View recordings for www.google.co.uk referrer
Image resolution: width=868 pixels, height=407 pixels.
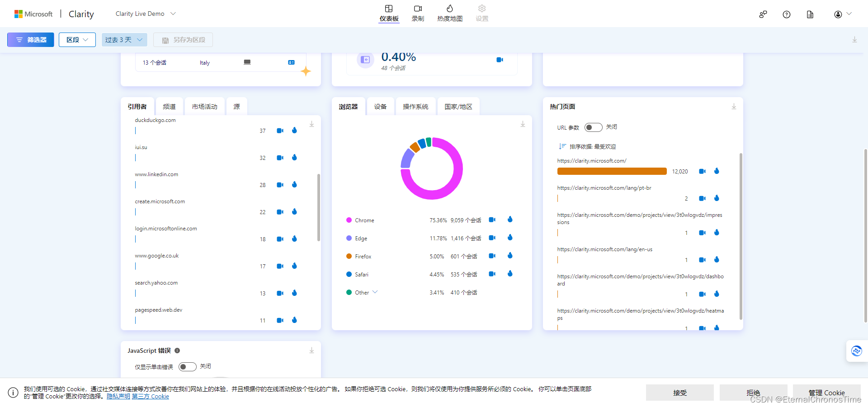click(280, 266)
